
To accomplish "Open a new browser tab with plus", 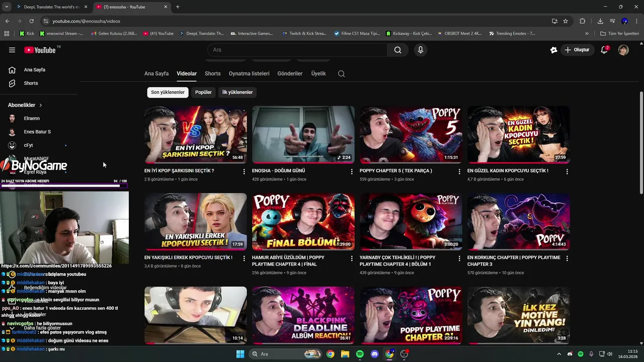I will [178, 7].
